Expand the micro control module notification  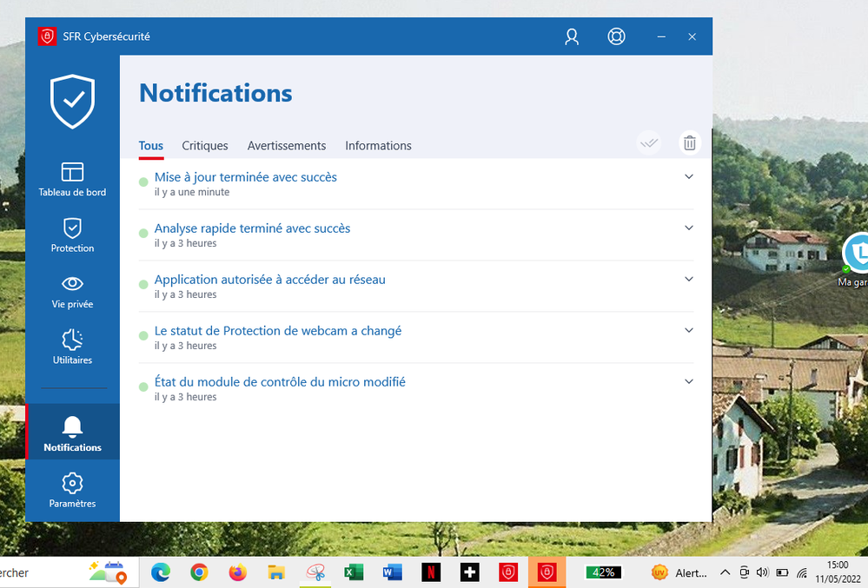(689, 381)
